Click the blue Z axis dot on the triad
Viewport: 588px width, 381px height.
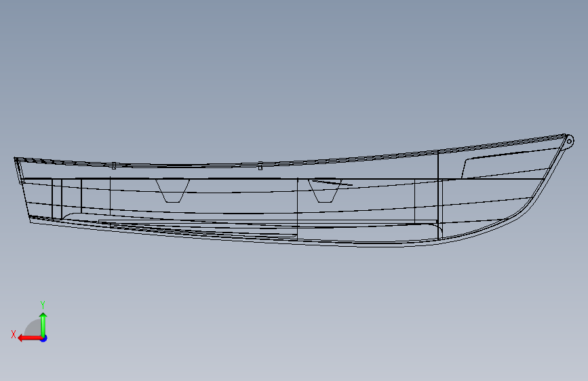click(x=44, y=338)
